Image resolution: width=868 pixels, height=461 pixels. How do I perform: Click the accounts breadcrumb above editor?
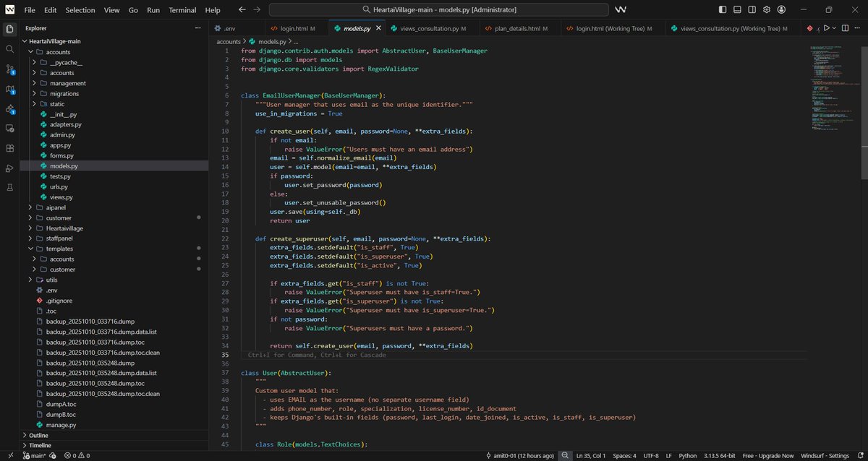229,41
